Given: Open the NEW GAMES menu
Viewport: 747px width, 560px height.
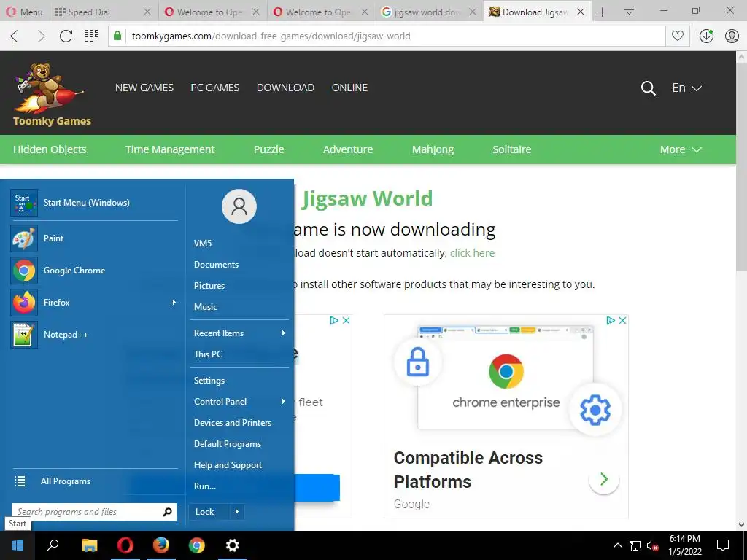Looking at the screenshot, I should (144, 87).
